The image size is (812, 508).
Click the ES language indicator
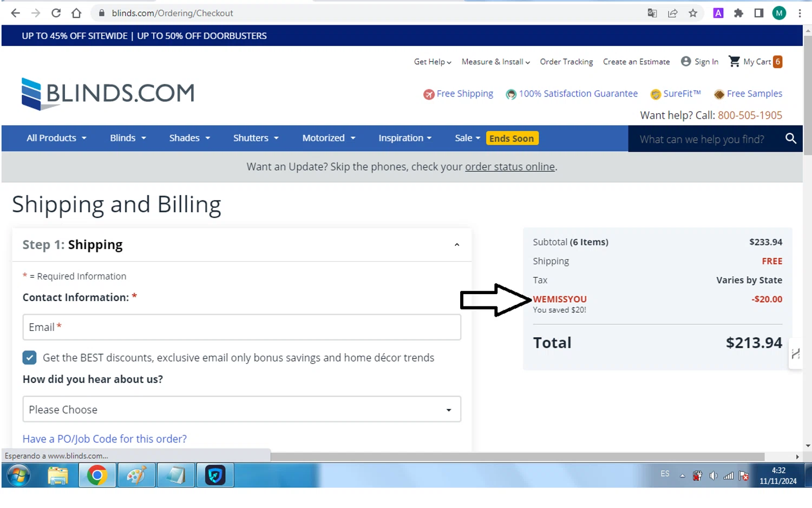point(665,474)
